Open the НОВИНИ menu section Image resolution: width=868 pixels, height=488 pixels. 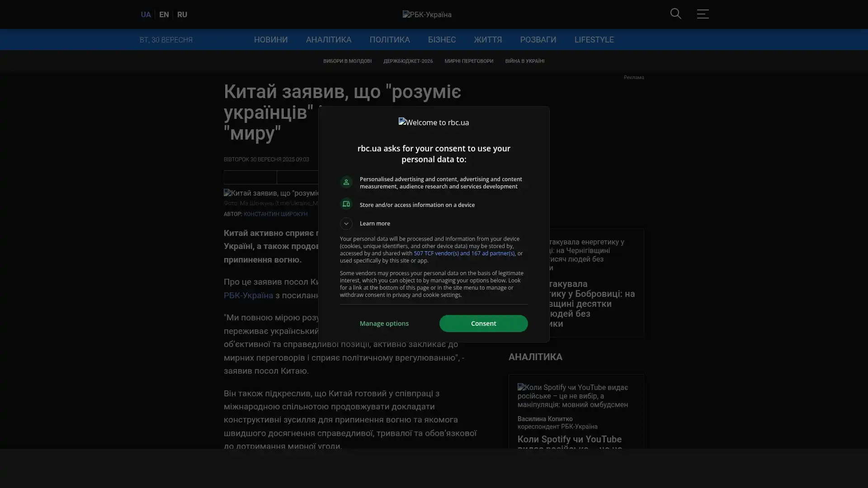(x=270, y=40)
